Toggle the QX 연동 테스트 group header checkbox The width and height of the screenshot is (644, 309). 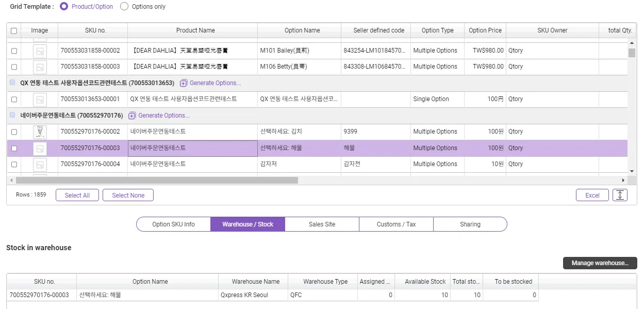pos(12,83)
